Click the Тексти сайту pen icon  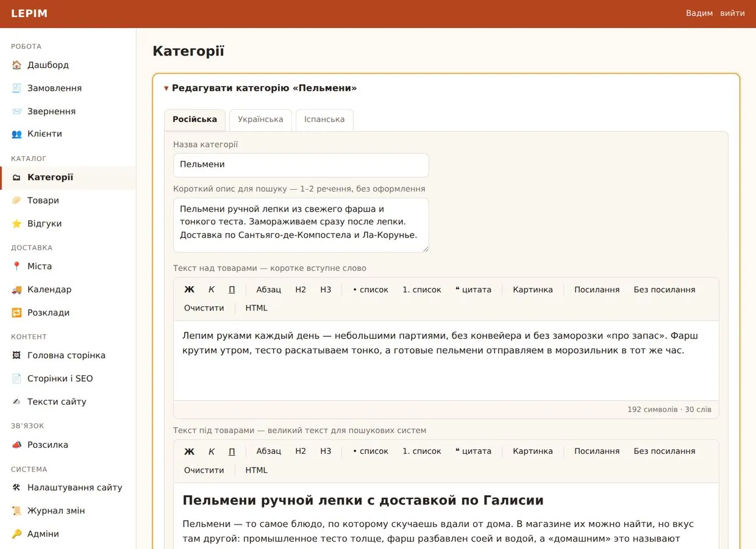coord(16,401)
